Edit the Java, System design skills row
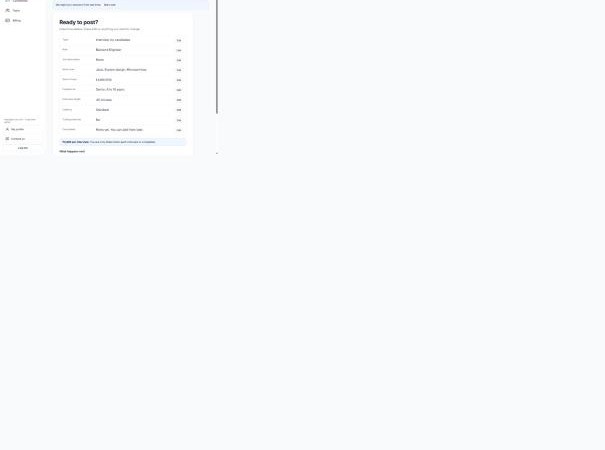The width and height of the screenshot is (605, 450). (179, 70)
